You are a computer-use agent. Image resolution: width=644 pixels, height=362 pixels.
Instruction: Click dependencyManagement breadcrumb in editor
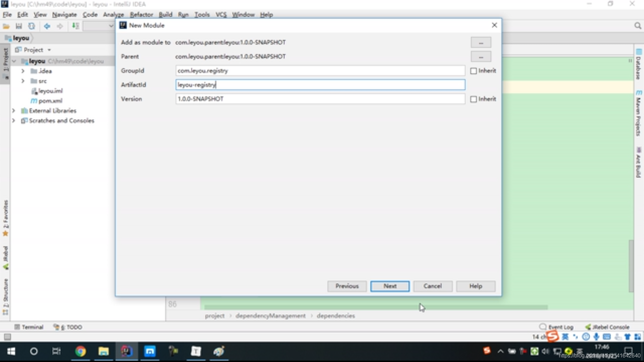(270, 316)
